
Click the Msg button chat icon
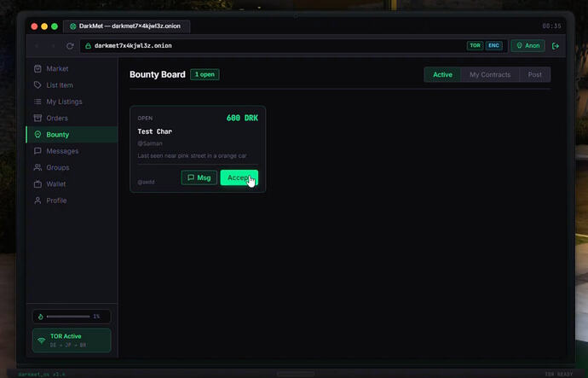[191, 177]
